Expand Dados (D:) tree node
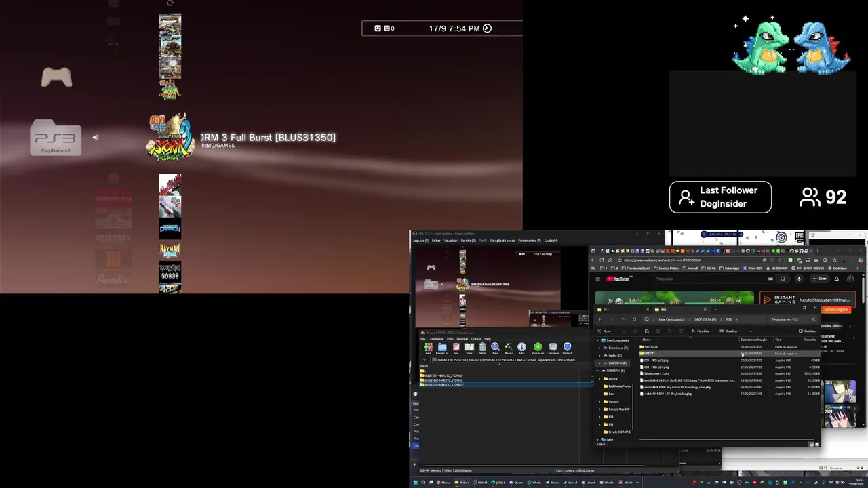This screenshot has width=868, height=488. coord(599,355)
